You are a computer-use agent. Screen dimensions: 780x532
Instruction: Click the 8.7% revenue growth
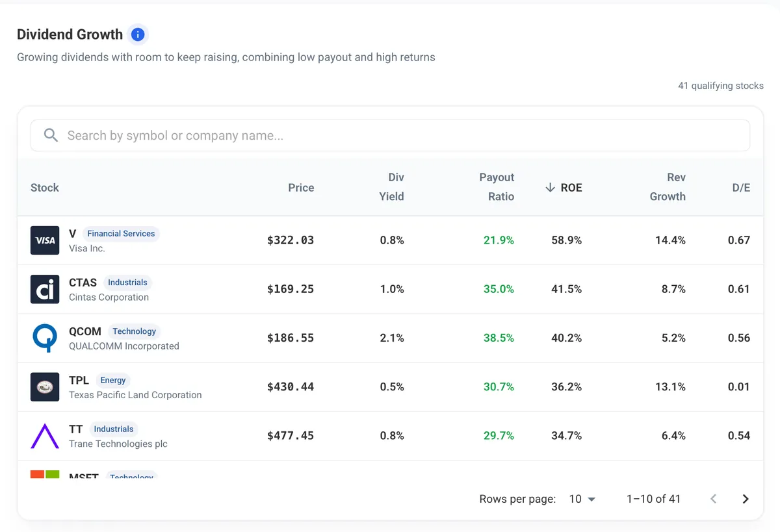click(x=673, y=289)
